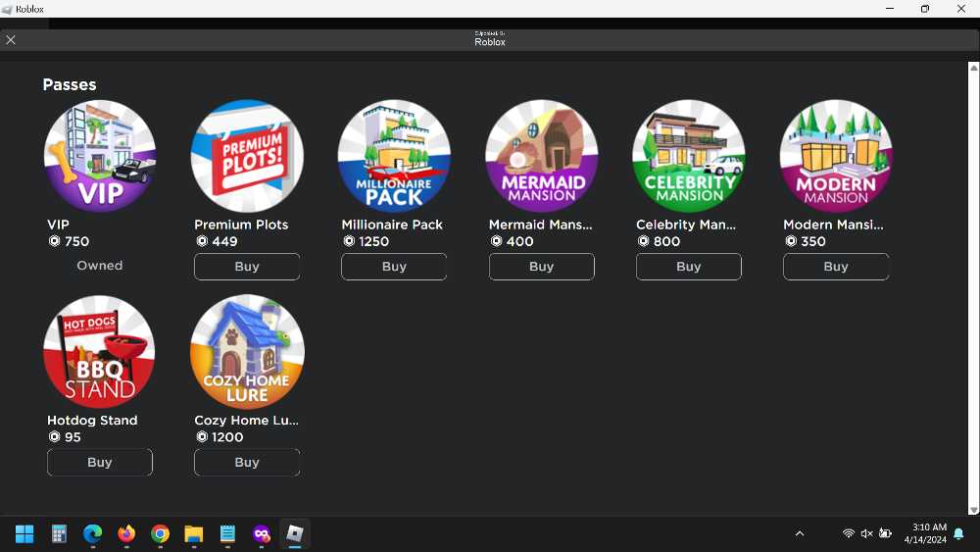Open the notifications bell icon
The image size is (980, 552).
[958, 533]
